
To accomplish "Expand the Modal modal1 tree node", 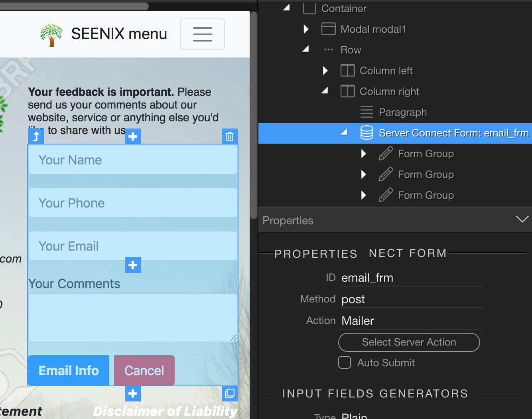I will coord(306,29).
